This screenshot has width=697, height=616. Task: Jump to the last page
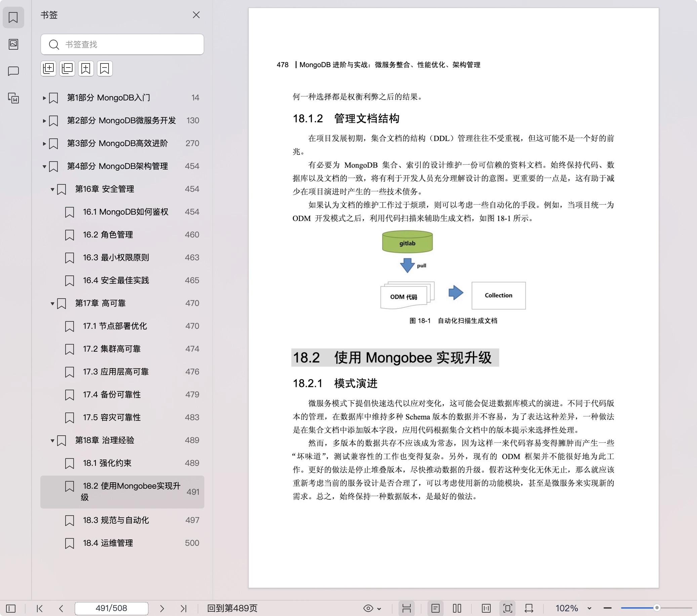tap(183, 608)
